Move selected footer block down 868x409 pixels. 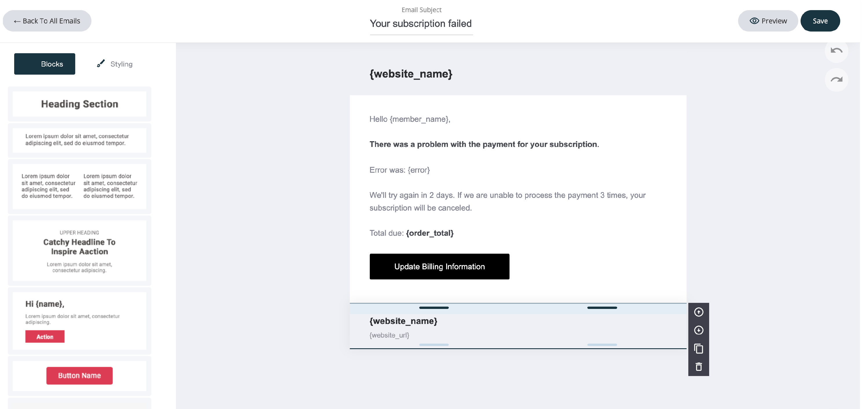click(698, 330)
